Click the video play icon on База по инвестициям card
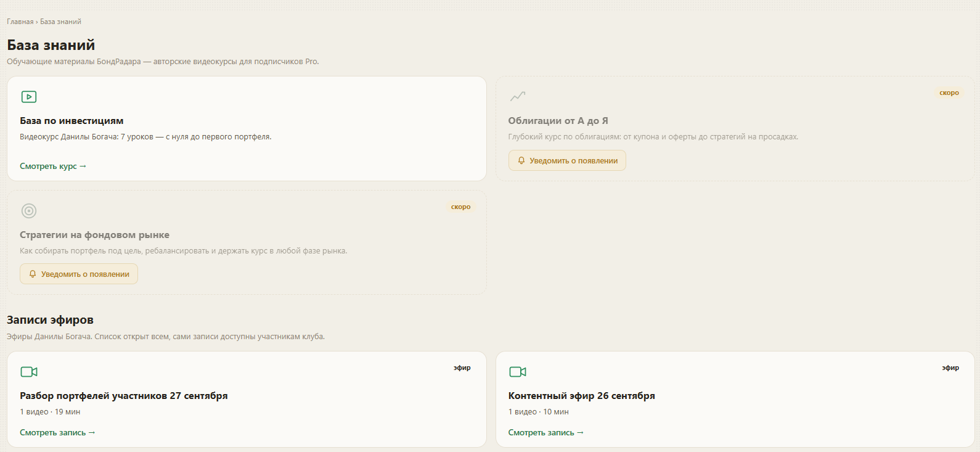 tap(29, 97)
